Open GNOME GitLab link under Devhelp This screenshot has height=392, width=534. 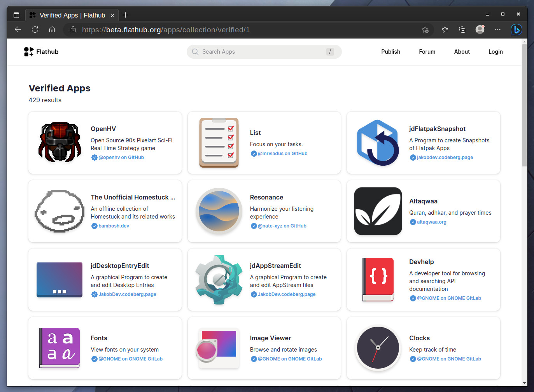(x=449, y=298)
